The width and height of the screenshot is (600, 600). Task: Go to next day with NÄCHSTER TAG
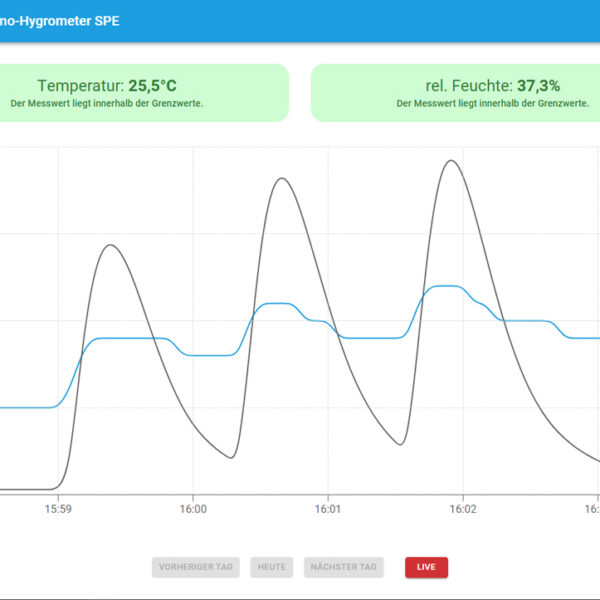pyautogui.click(x=344, y=567)
